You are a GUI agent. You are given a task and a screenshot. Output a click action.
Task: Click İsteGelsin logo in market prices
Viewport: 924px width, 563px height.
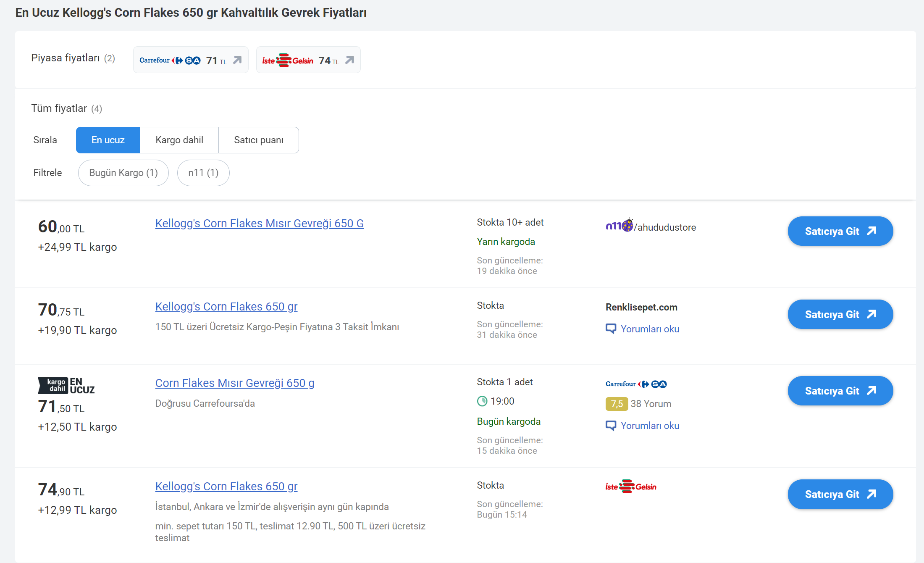[288, 60]
